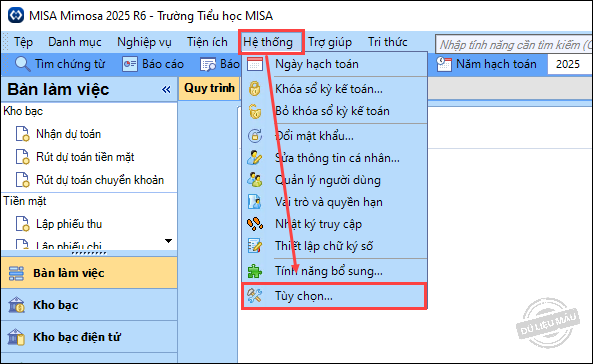The width and height of the screenshot is (593, 364).
Task: Click Lập phiếu thu link
Action: 69,224
